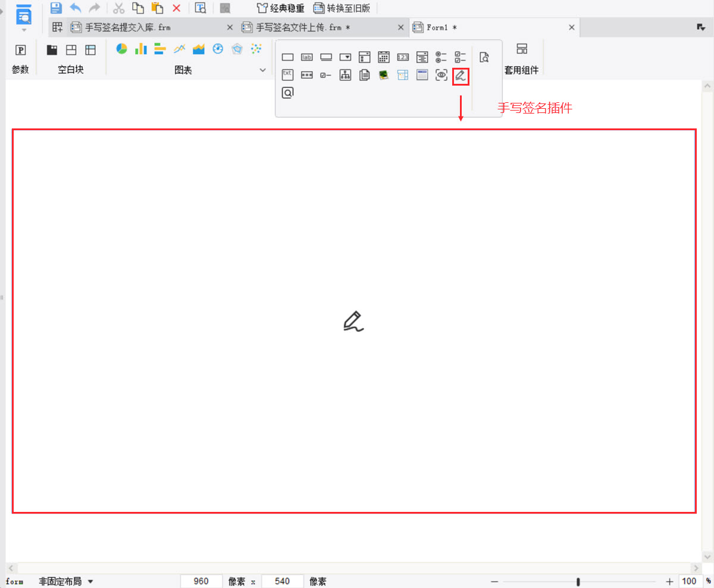Viewport: 714px width, 588px height.
Task: Pick the search box widget in third row
Action: point(288,93)
